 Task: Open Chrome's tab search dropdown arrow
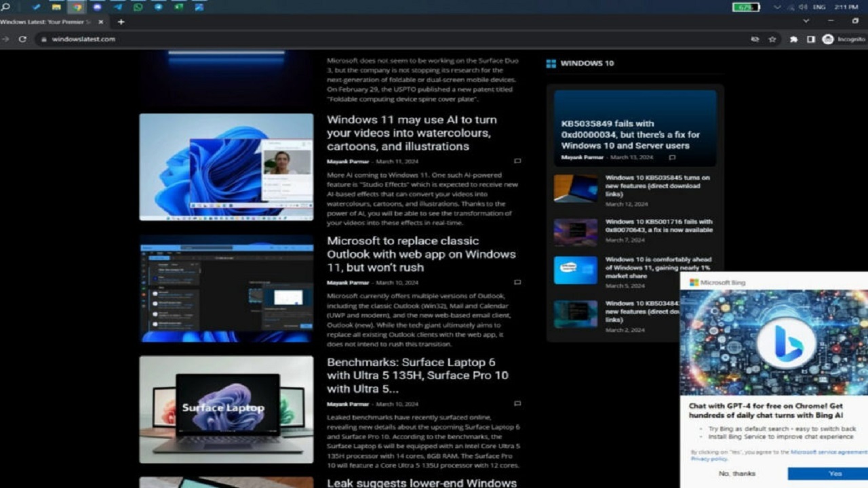coord(806,21)
